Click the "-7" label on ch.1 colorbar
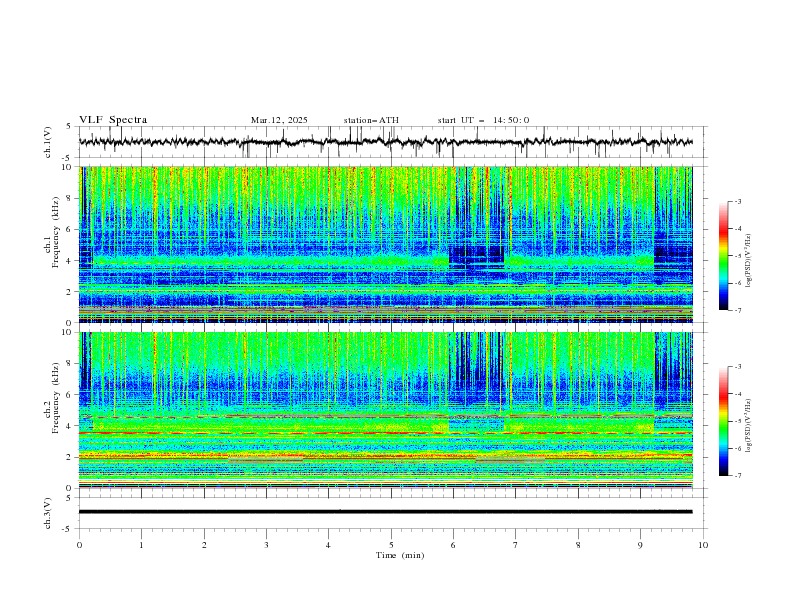 click(737, 310)
